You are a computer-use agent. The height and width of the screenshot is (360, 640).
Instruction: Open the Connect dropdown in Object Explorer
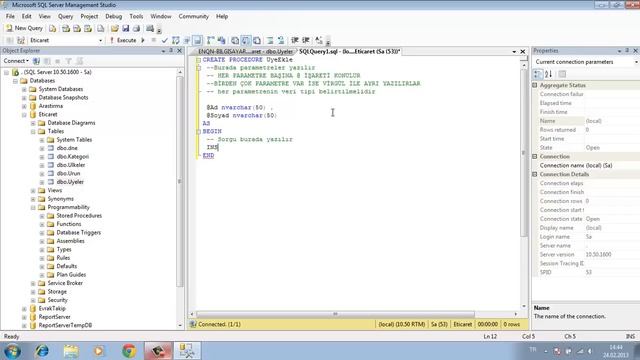tap(16, 61)
